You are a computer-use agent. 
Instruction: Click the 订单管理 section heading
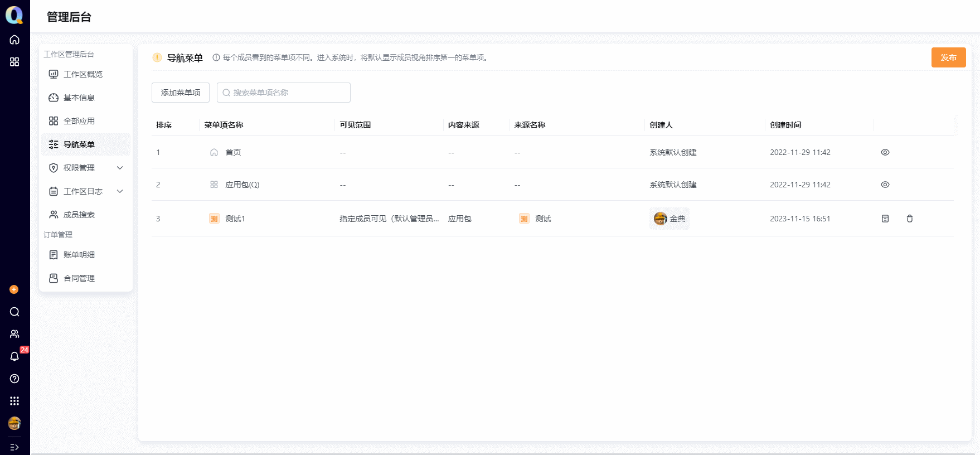coord(58,235)
